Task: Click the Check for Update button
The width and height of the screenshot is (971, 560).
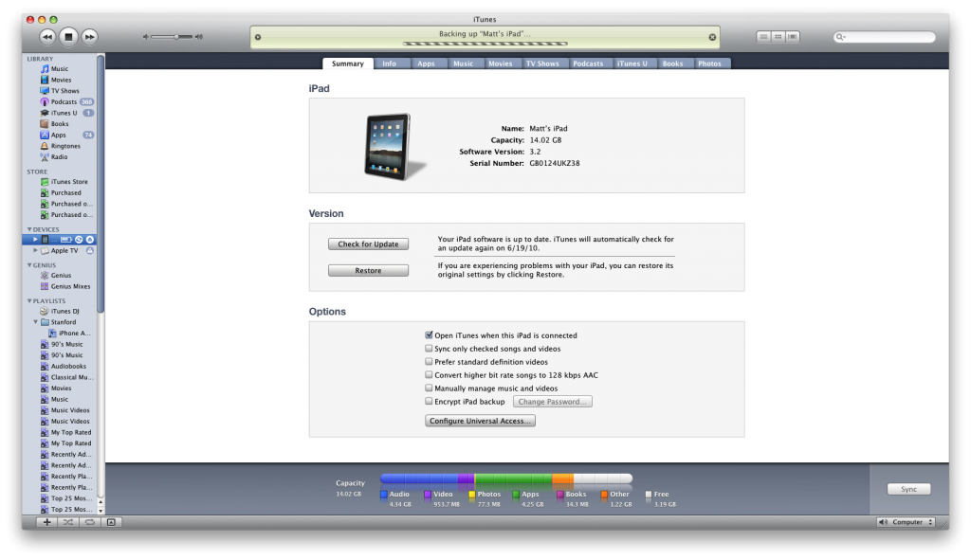Action: click(x=368, y=244)
